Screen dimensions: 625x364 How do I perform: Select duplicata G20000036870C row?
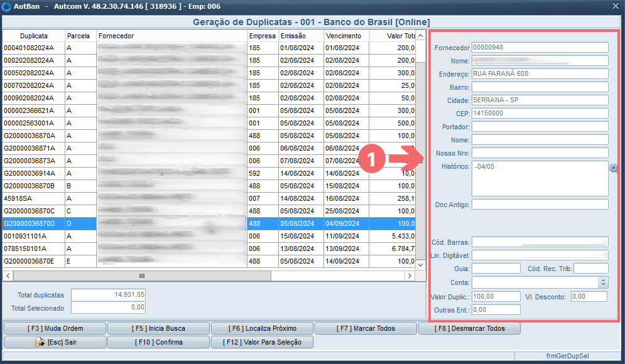pos(209,211)
